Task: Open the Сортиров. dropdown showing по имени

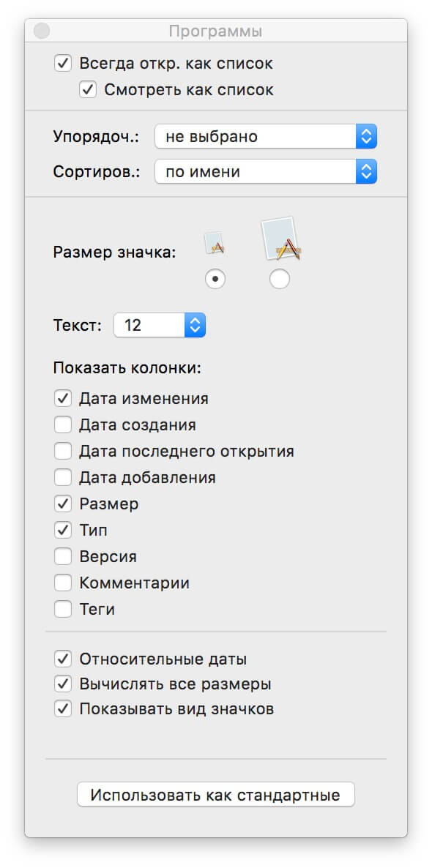Action: pyautogui.click(x=266, y=171)
